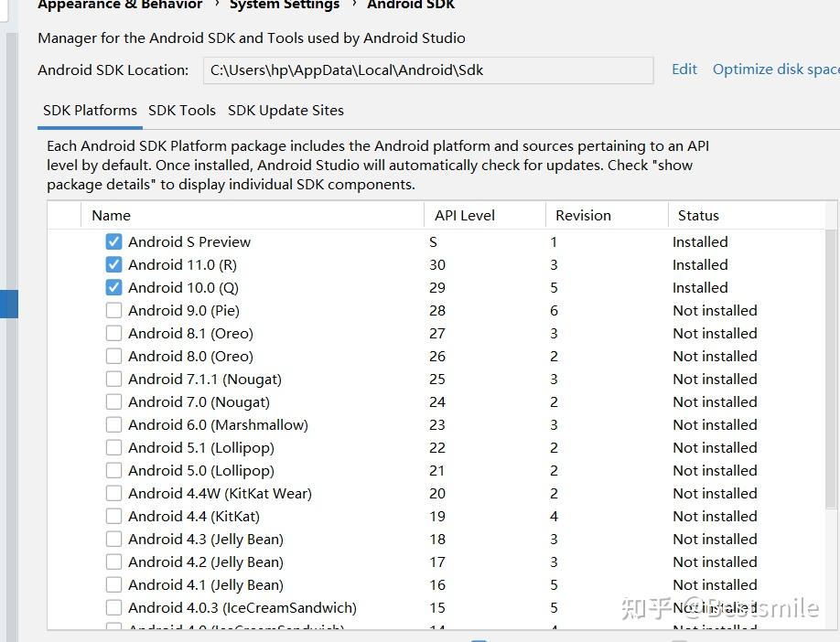Switch to the SDK Platforms tab
840x642 pixels.
(90, 111)
